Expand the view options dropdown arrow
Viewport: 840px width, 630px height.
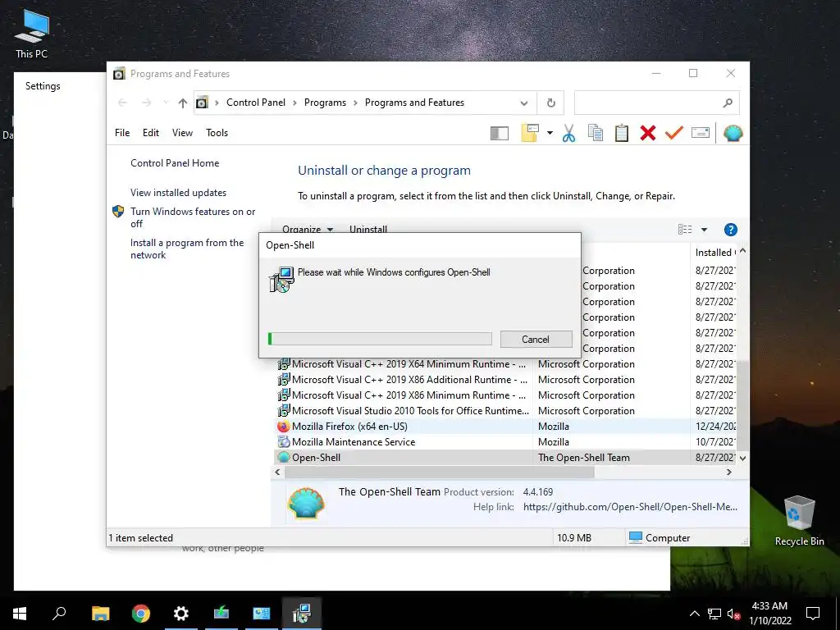[704, 230]
